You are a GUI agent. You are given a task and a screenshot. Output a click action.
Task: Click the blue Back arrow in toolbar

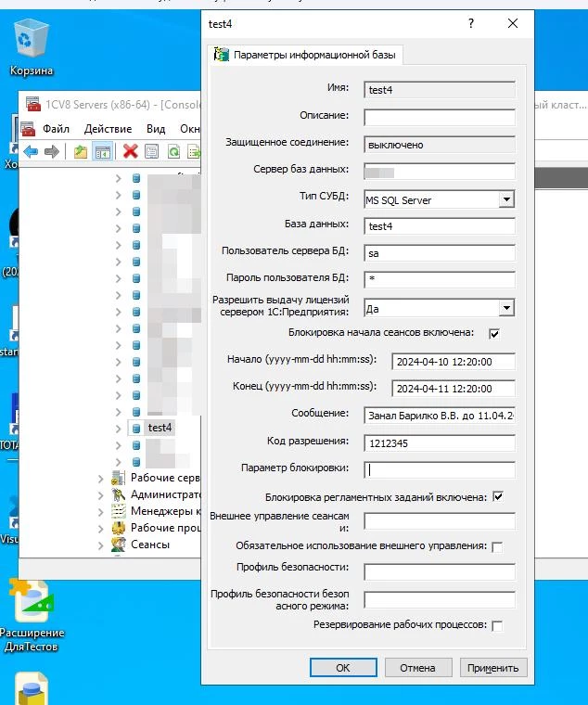(x=31, y=151)
